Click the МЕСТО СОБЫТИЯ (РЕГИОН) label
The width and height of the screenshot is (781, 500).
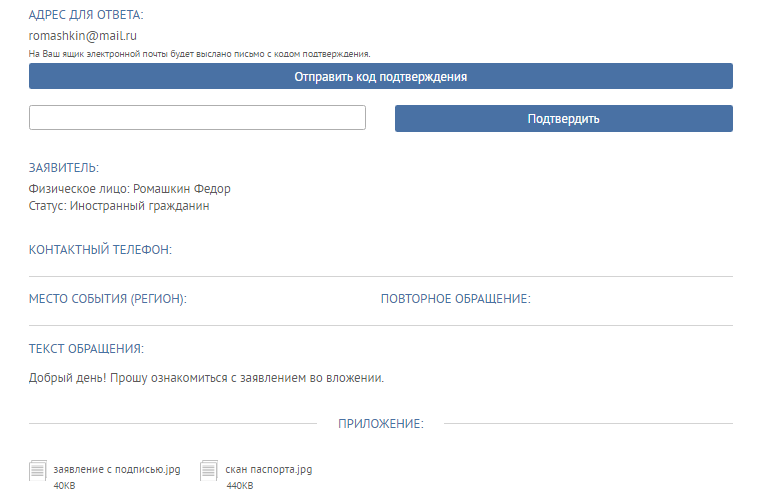coord(108,299)
